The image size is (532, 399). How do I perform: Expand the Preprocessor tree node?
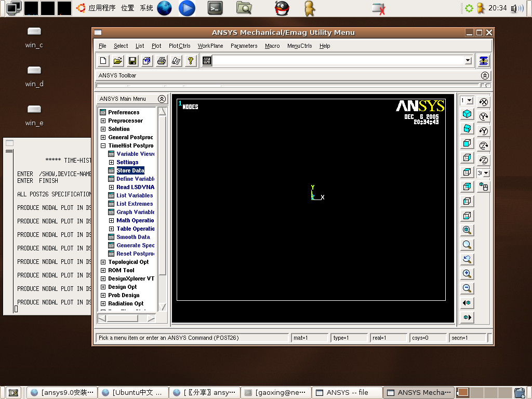coord(103,121)
